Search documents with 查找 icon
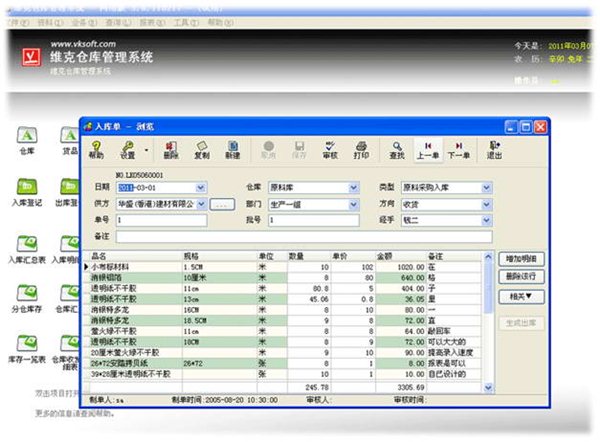The image size is (600, 442). (x=397, y=149)
